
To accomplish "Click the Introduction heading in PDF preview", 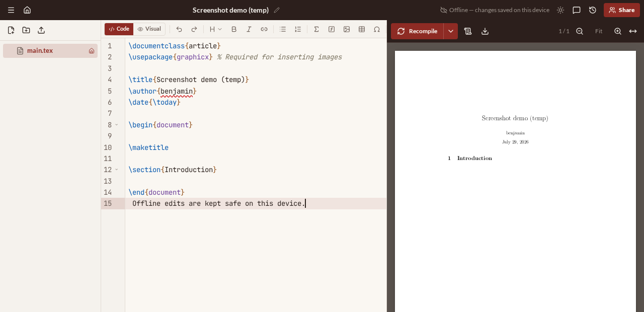I will pyautogui.click(x=474, y=158).
